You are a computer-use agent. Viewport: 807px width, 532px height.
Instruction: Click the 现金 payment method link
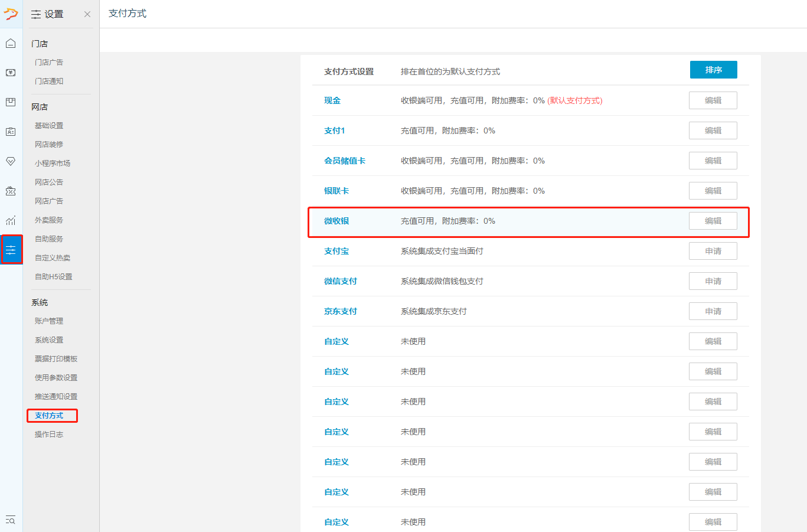tap(332, 100)
